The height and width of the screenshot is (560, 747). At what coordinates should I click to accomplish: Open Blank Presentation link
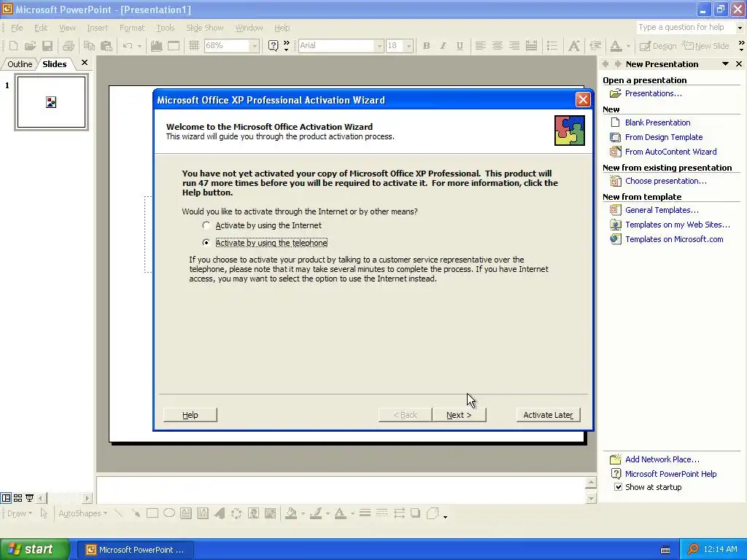[x=657, y=122]
